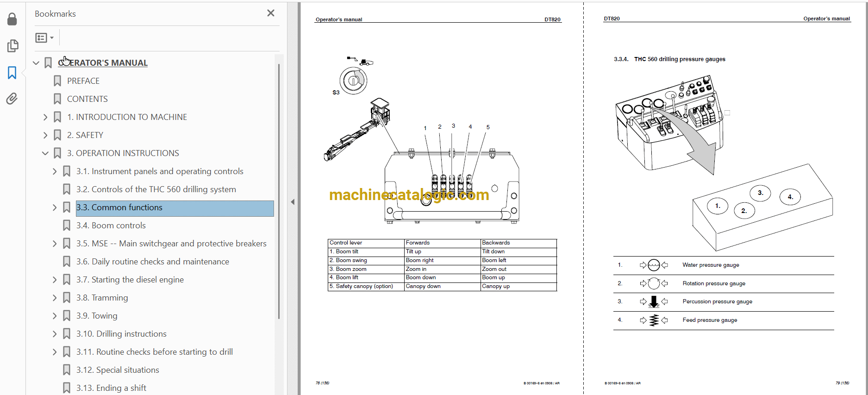Viewport: 868px width, 395px height.
Task: Click the water pressure gauge symbol
Action: [x=654, y=265]
